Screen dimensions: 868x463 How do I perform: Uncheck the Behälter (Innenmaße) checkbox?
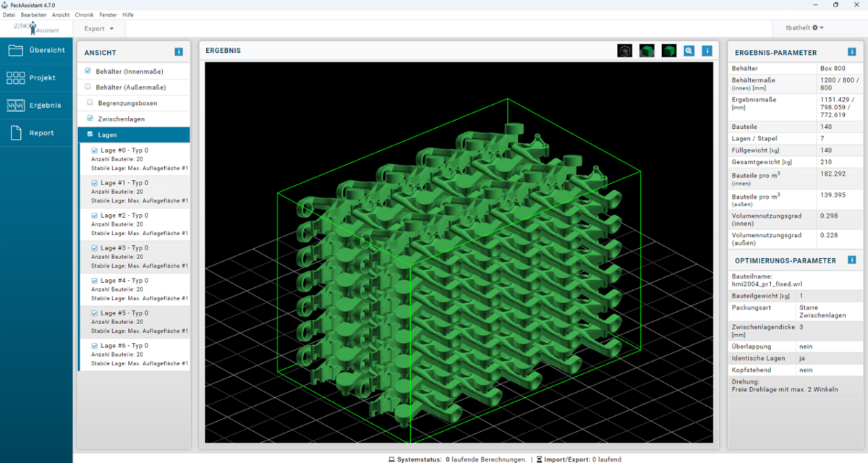[89, 71]
